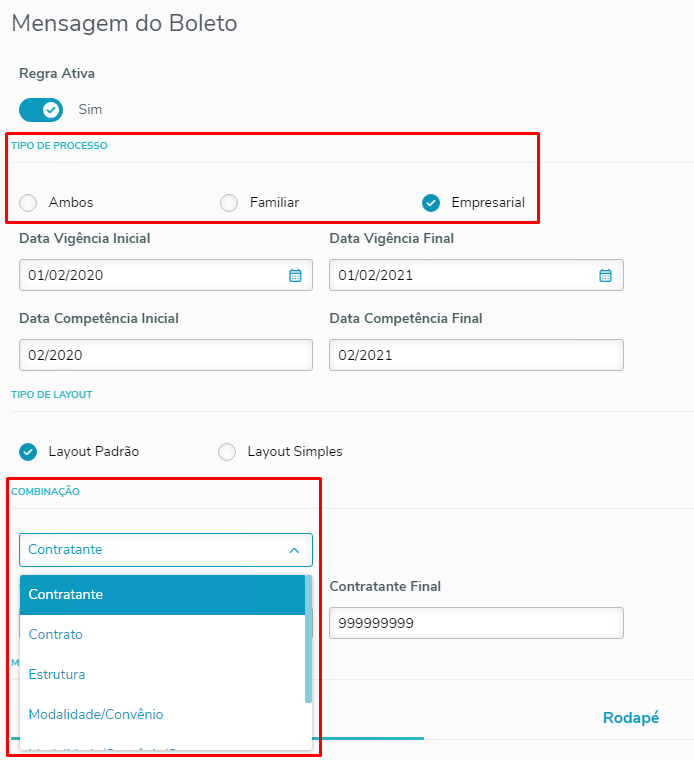Screen dimensions: 694x760
Task: Focus the Data Competência Final field
Action: 476,355
